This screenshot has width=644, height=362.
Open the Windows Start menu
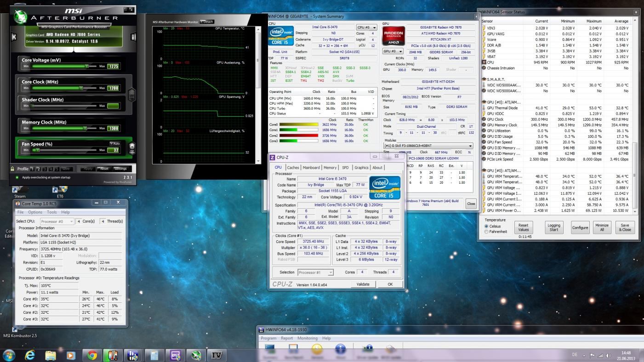tap(9, 355)
